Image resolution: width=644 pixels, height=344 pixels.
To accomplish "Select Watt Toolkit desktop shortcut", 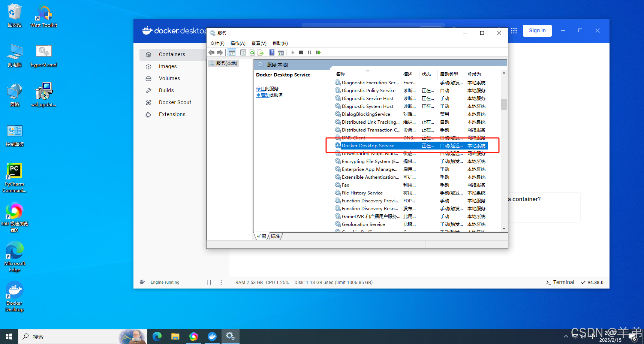I will click(x=44, y=16).
